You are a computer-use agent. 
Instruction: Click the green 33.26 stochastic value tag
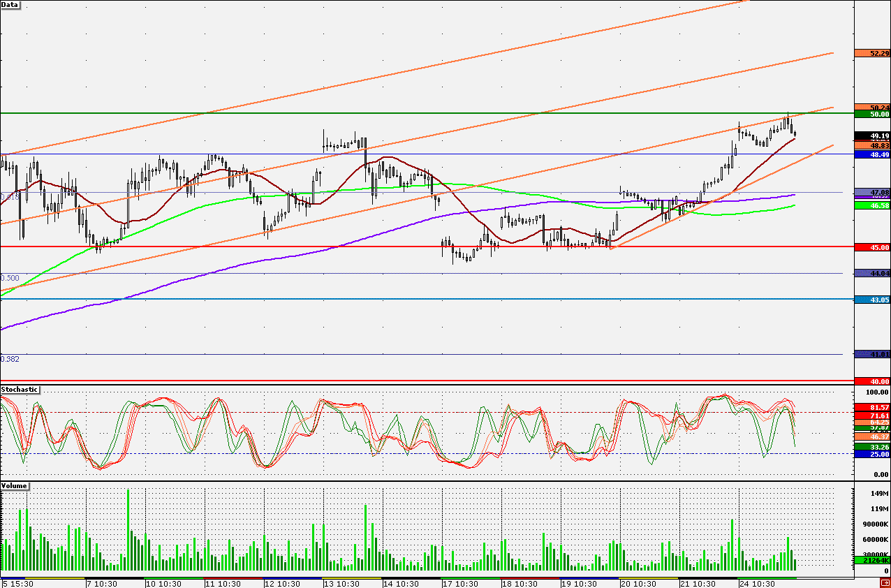click(872, 447)
